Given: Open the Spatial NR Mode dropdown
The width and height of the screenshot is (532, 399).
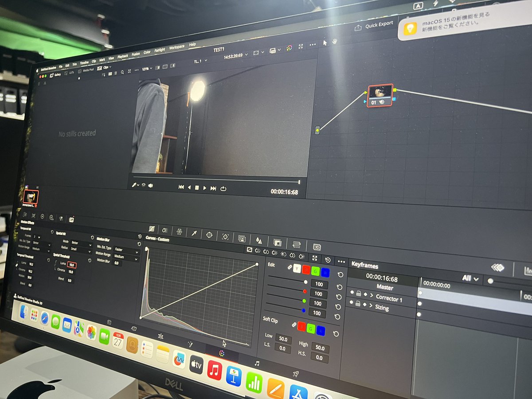Looking at the screenshot, I should coord(81,243).
